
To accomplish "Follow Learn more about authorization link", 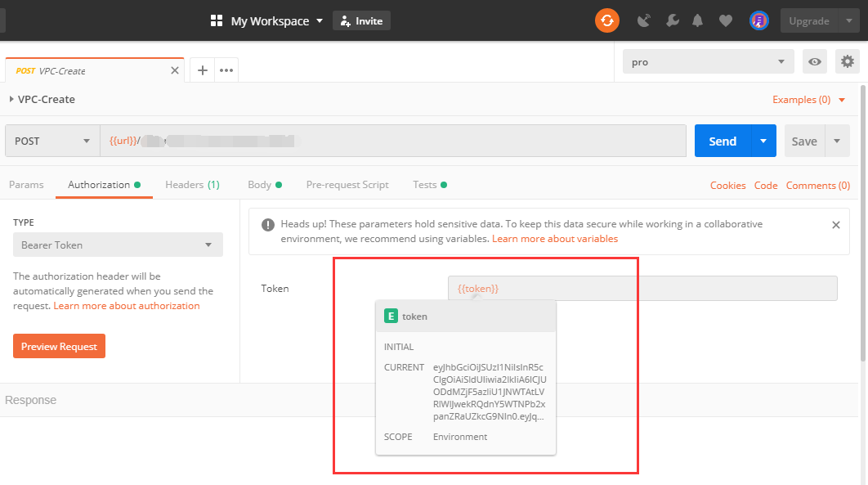I will click(126, 306).
